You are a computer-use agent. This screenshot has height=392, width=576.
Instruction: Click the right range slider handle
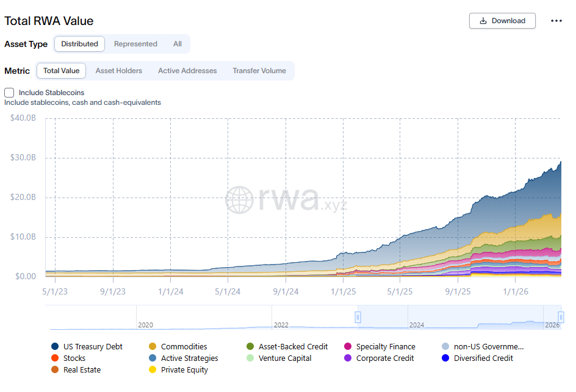[x=561, y=317]
